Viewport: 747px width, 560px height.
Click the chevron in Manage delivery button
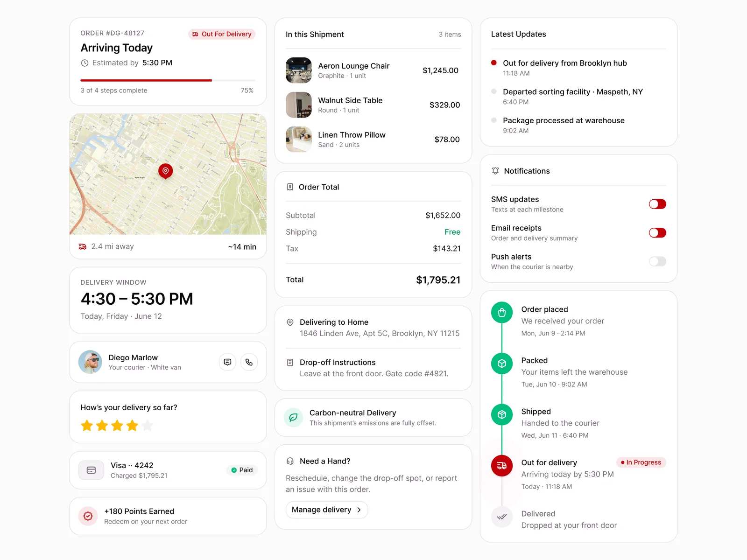[x=359, y=510]
